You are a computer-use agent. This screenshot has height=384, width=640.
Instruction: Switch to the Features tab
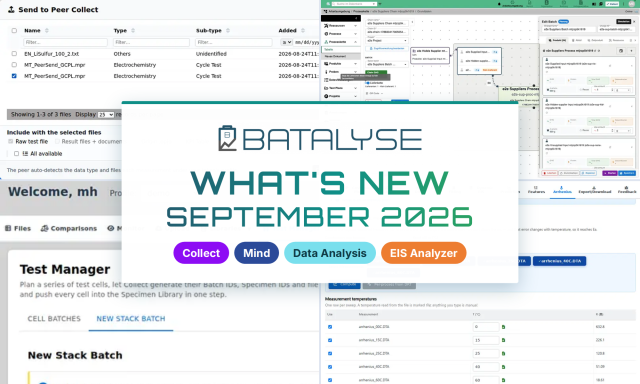536,190
